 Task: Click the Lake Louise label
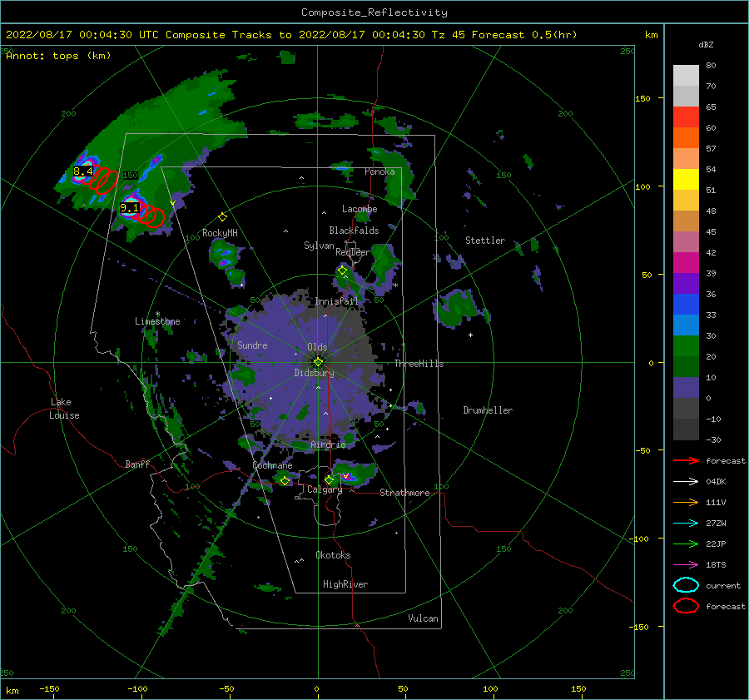(x=64, y=409)
